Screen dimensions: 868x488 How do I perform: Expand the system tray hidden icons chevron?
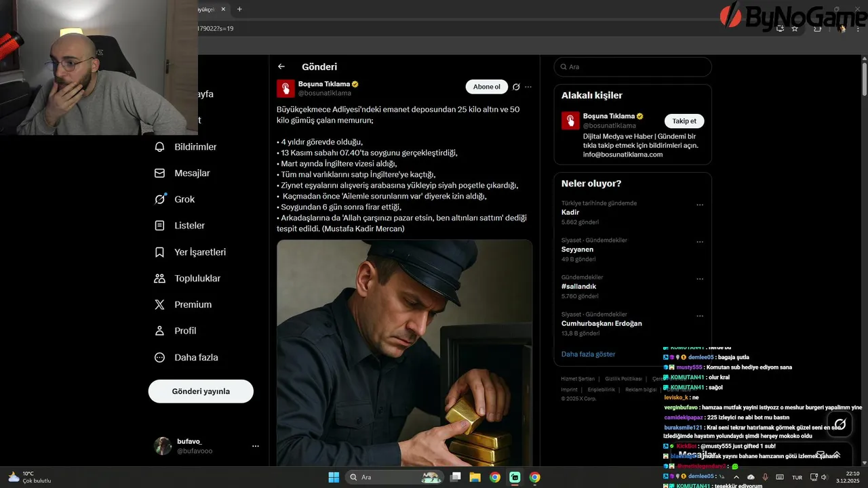tap(738, 477)
